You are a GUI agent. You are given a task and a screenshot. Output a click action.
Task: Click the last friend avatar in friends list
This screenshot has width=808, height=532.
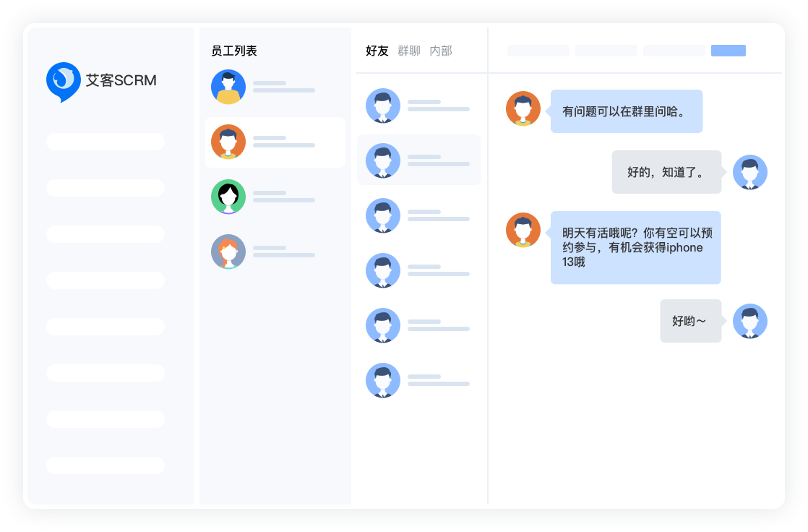[x=383, y=381]
